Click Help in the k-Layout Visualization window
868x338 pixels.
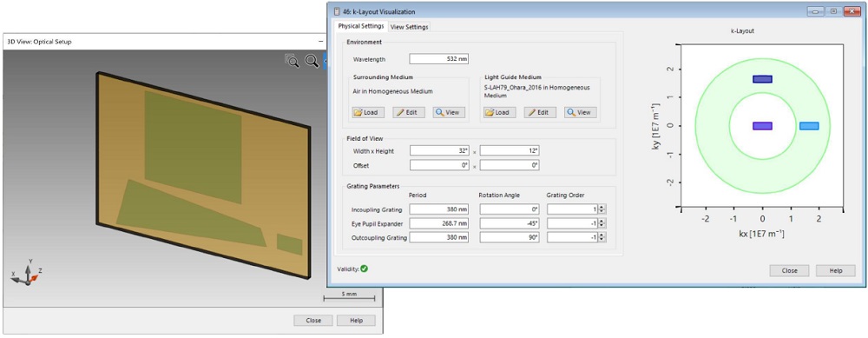pos(835,270)
